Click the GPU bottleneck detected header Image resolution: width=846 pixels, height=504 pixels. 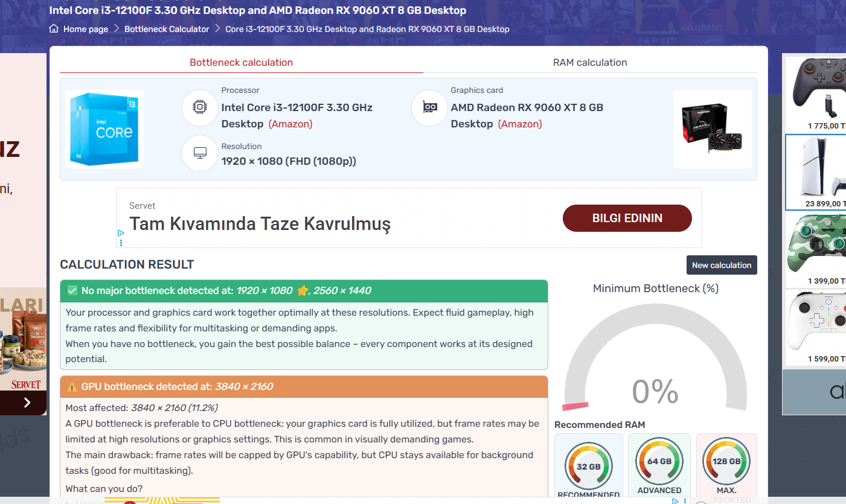pos(304,386)
